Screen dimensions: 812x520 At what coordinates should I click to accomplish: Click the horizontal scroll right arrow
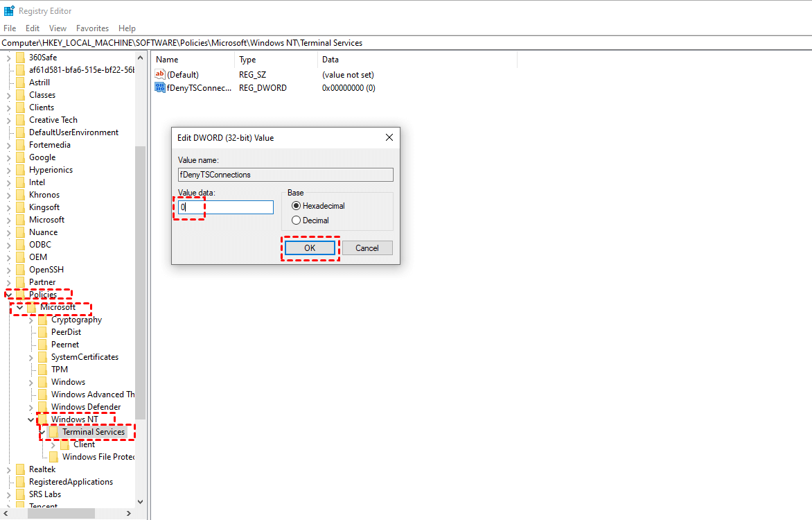tap(129, 513)
